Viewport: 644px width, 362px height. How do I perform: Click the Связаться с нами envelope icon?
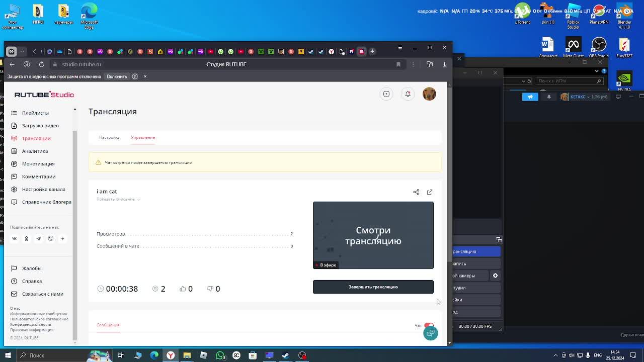click(x=14, y=294)
